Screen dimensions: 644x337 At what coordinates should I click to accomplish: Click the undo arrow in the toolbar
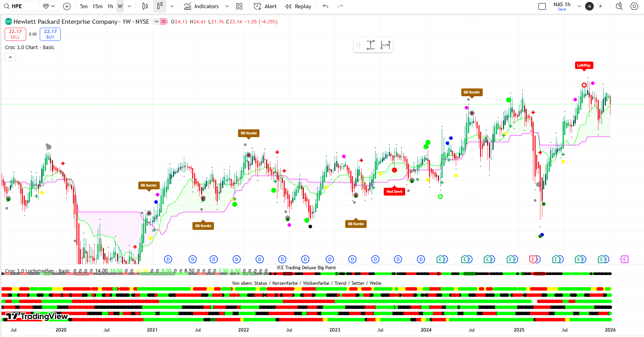326,6
